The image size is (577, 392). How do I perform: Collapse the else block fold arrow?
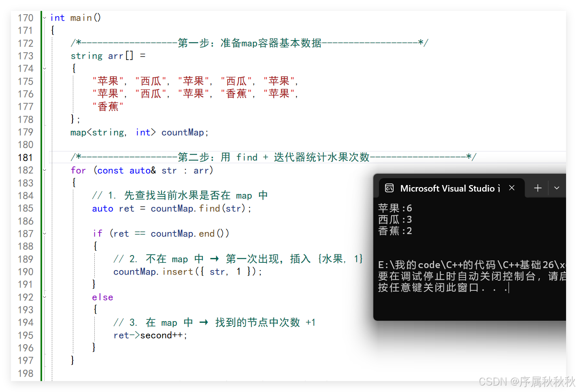[x=45, y=297]
